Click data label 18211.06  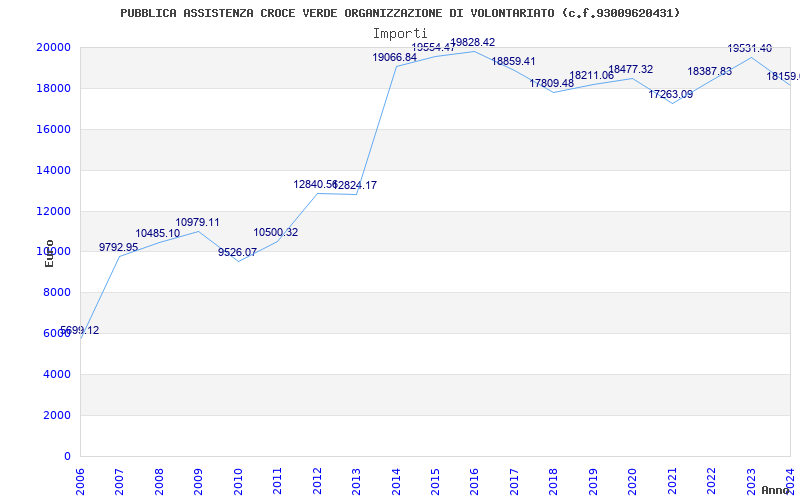[592, 76]
